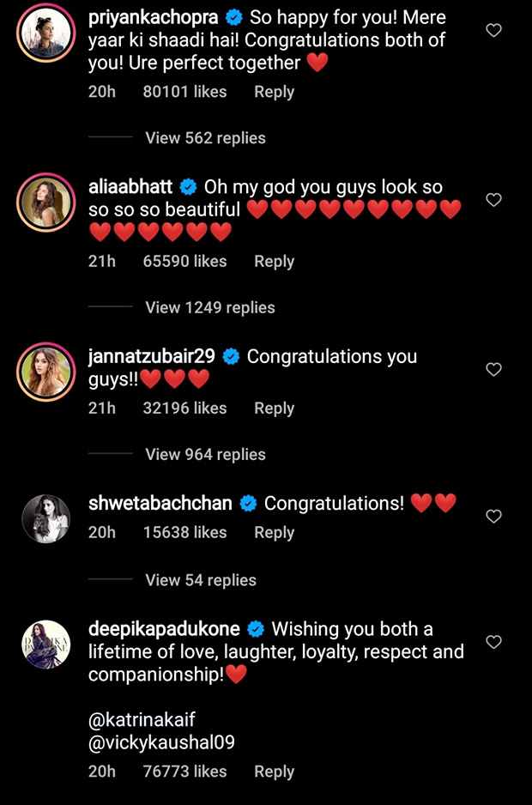Image resolution: width=532 pixels, height=805 pixels.
Task: Tap heart on jannatzubair29's comment
Action: coord(493,369)
